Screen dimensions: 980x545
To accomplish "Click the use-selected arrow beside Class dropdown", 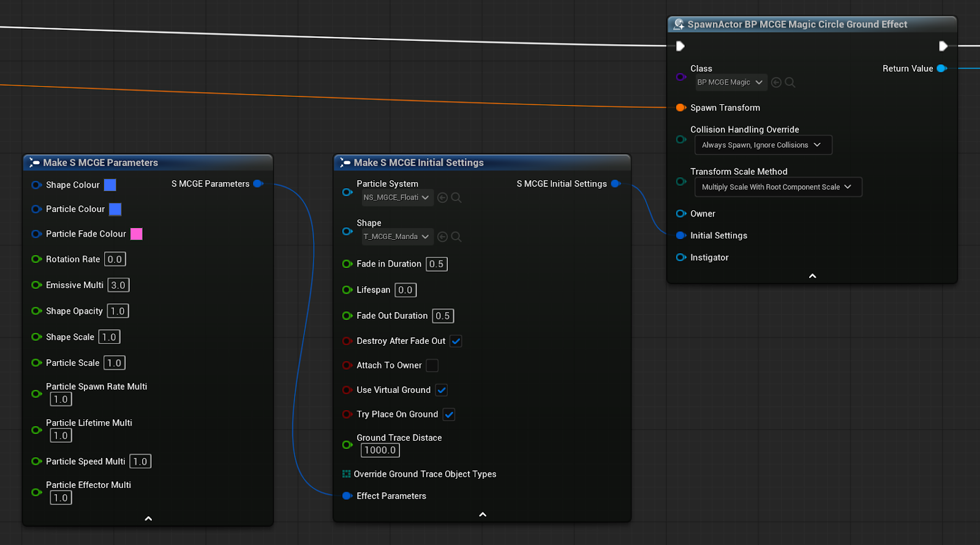I will (x=776, y=82).
